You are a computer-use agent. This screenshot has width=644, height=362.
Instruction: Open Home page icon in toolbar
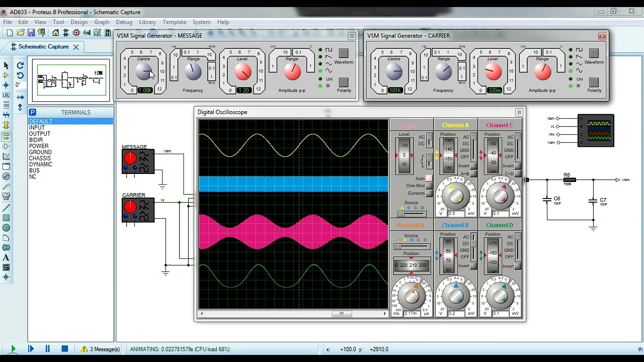[56, 33]
